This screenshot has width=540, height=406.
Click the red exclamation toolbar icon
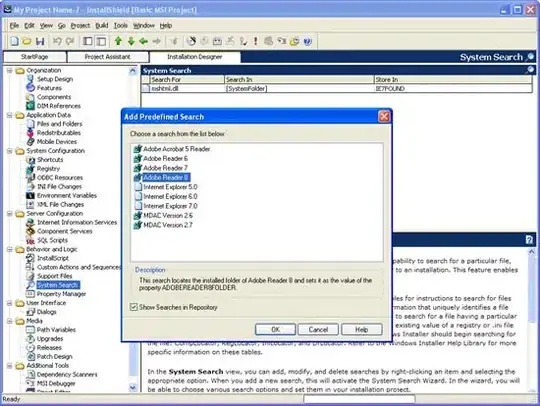(x=256, y=41)
